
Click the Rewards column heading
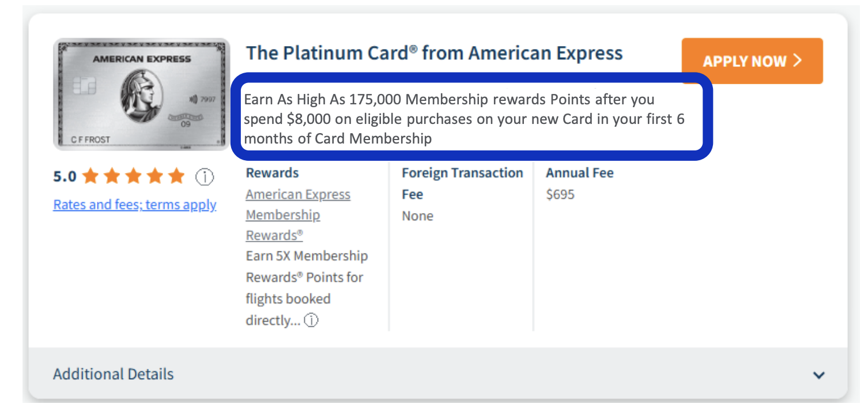point(273,173)
